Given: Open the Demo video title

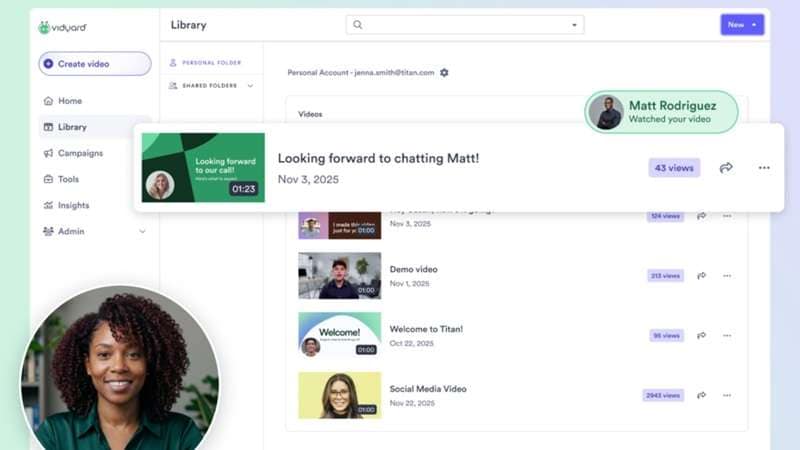Looking at the screenshot, I should pos(413,269).
